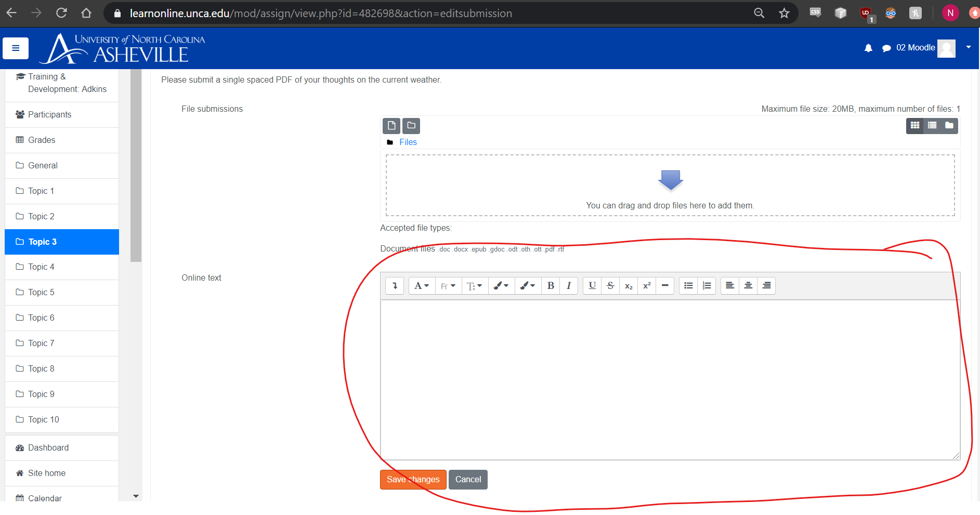Open the notifications bell
Viewport: 980px width, 515px height.
click(868, 48)
